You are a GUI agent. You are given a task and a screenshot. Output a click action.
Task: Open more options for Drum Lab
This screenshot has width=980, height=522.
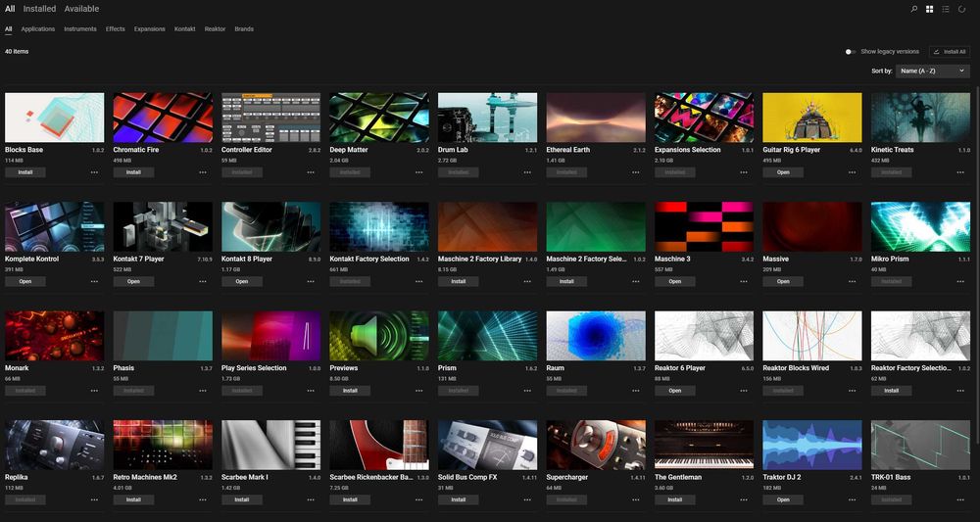point(527,172)
